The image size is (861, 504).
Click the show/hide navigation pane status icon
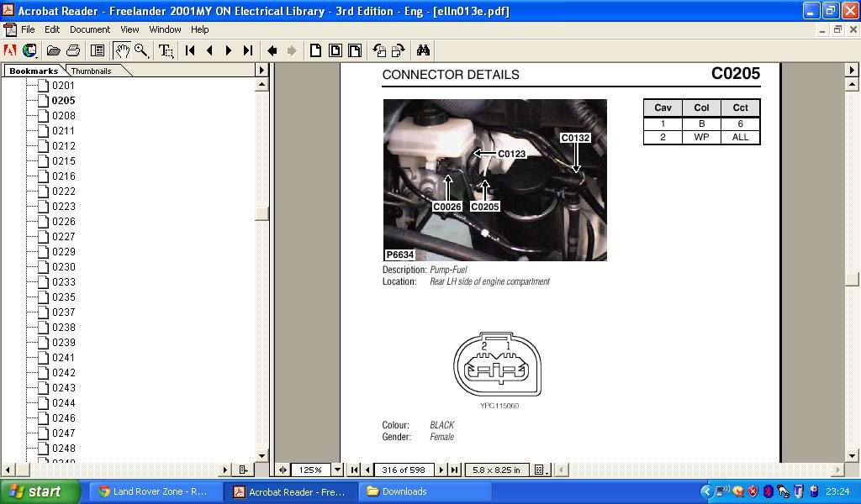283,470
